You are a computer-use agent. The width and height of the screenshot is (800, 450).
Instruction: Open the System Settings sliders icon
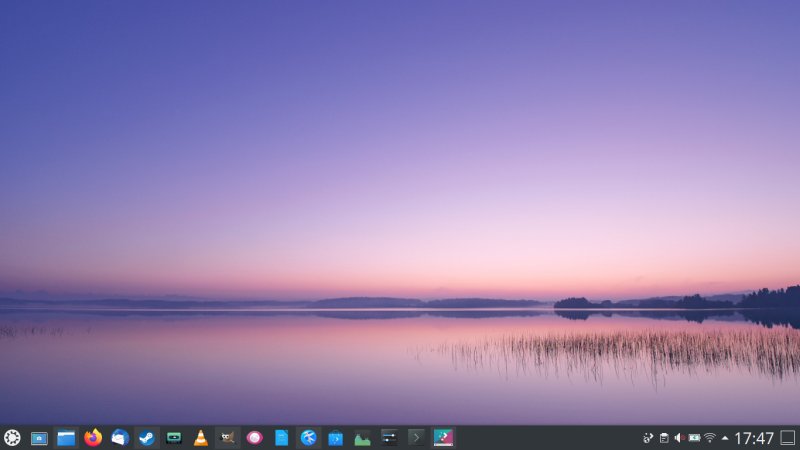coord(389,438)
